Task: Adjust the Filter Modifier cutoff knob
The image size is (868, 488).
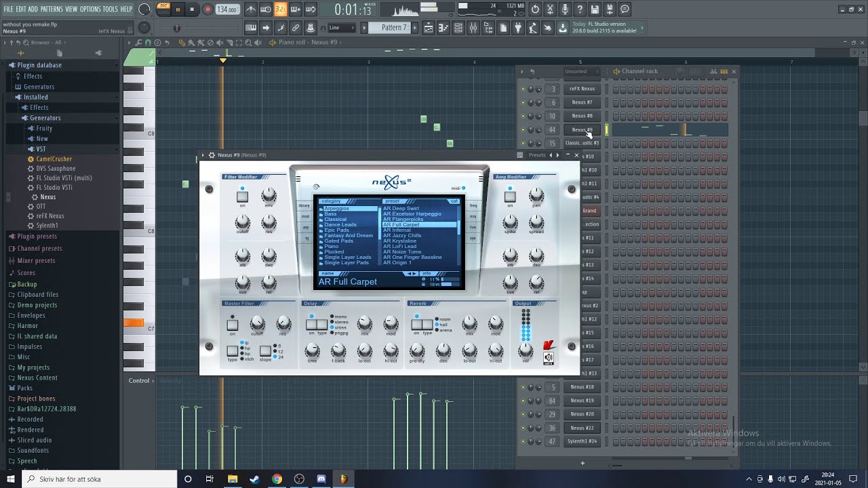Action: pyautogui.click(x=242, y=222)
